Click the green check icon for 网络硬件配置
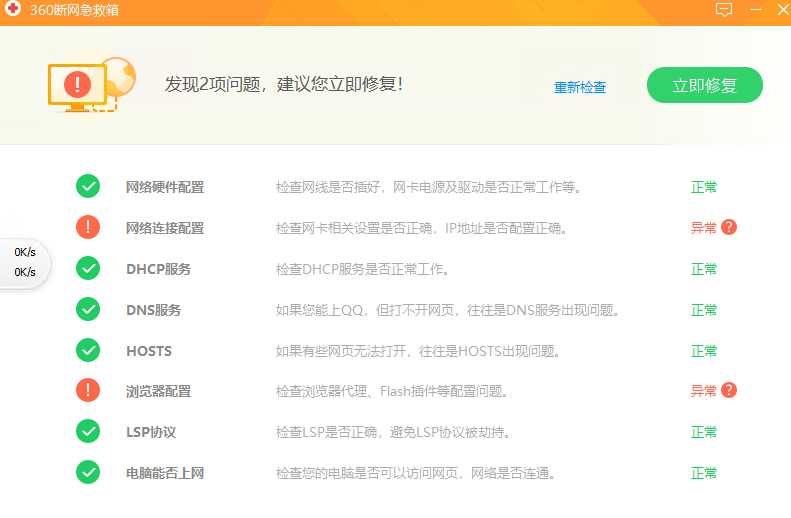The image size is (791, 518). [x=88, y=187]
